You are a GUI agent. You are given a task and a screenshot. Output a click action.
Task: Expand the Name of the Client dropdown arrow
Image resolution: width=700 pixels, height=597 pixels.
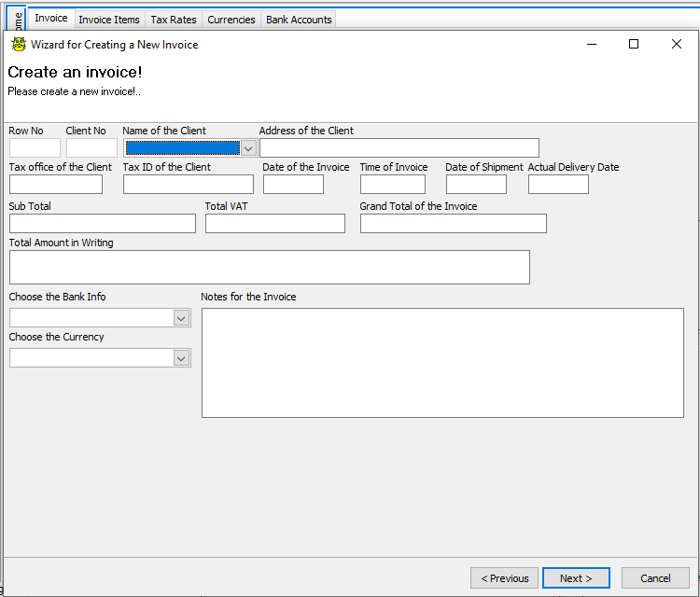click(248, 148)
